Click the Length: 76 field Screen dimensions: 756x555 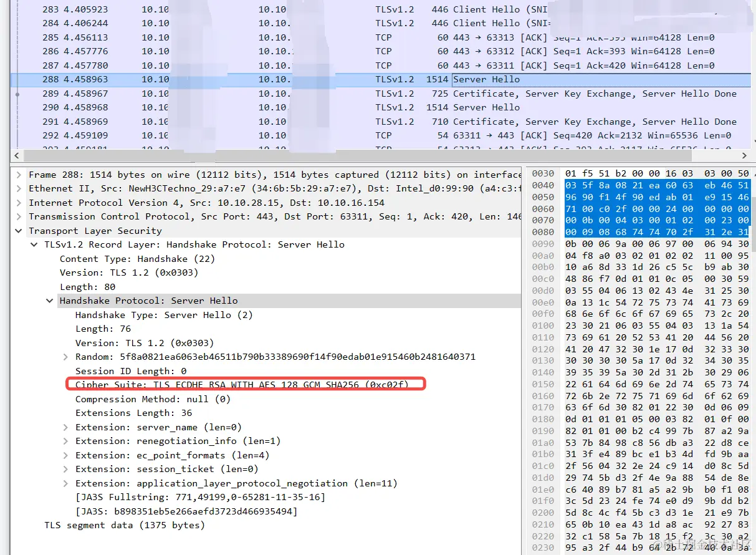pos(103,329)
